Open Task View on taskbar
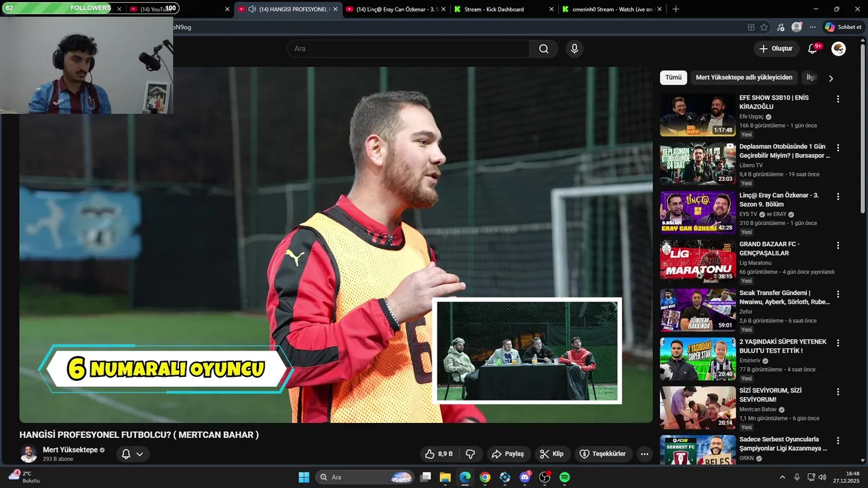This screenshot has width=868, height=488. pyautogui.click(x=425, y=477)
